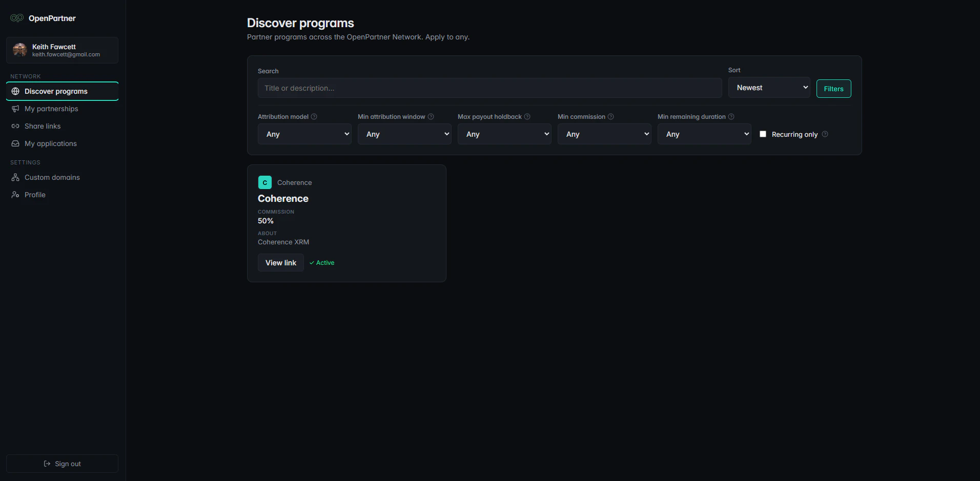
Task: Click the globe icon beside Discover programs
Action: coord(15,91)
